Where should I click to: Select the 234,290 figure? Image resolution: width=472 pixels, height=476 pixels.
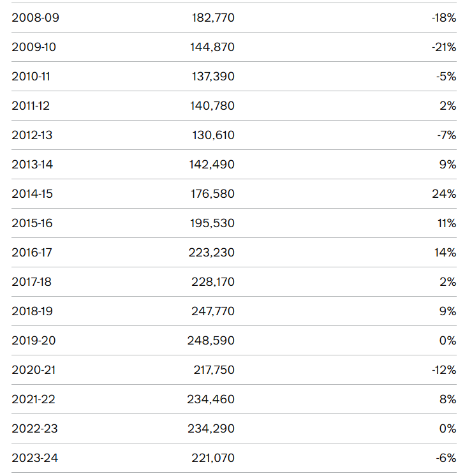[x=211, y=429]
